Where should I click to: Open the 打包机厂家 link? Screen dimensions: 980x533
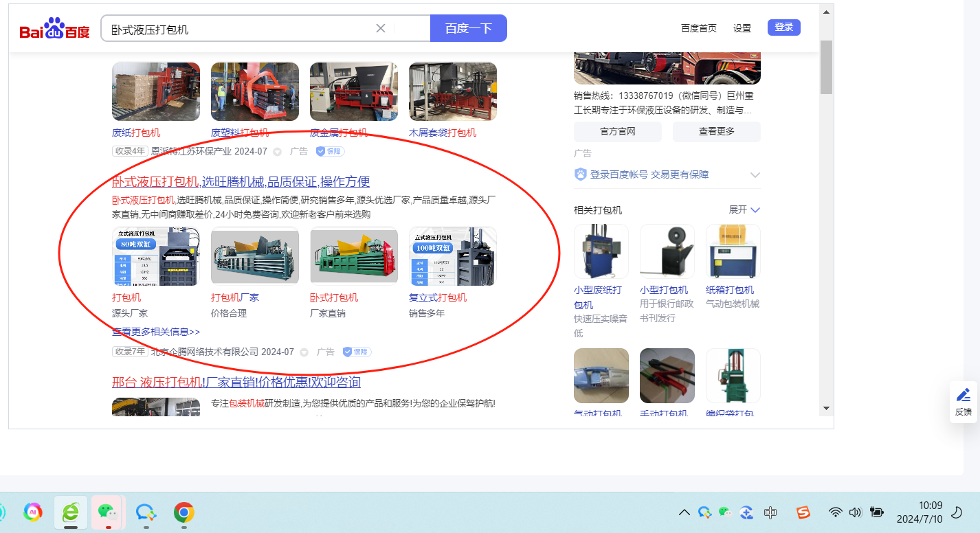(235, 297)
